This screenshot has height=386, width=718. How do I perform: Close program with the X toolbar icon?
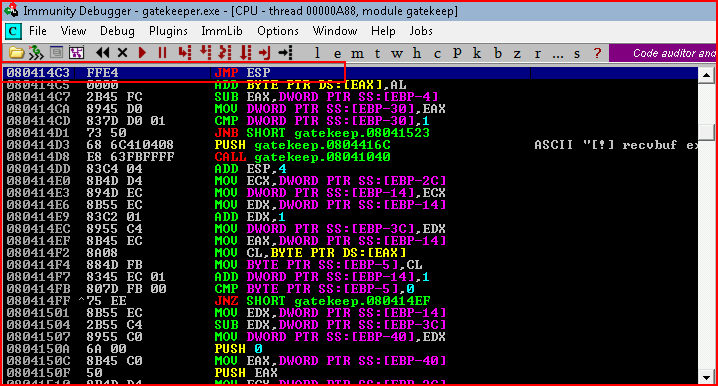click(122, 53)
